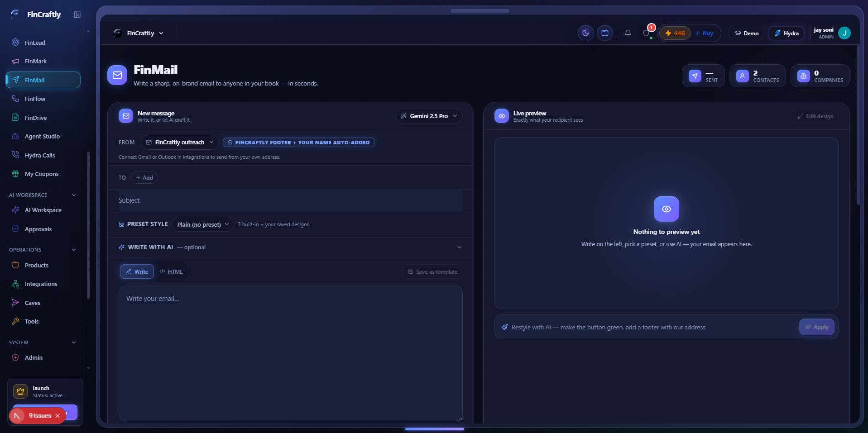Open the FinCraftly workspace dropdown

click(x=138, y=33)
